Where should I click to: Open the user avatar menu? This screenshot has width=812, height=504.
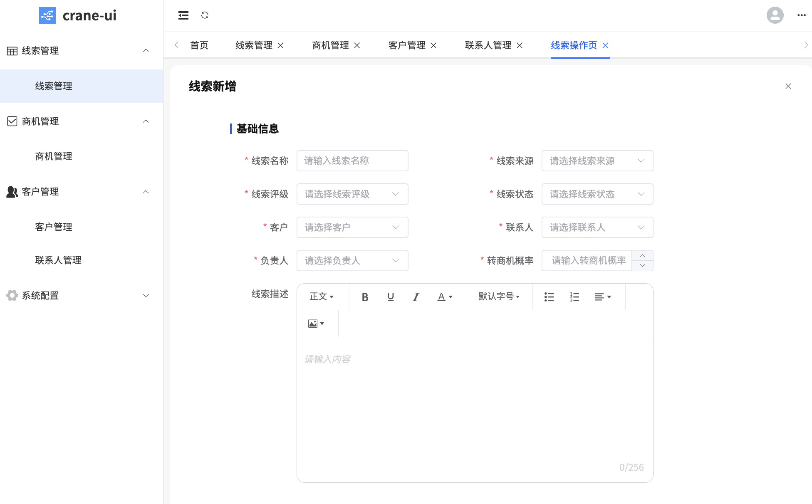775,15
